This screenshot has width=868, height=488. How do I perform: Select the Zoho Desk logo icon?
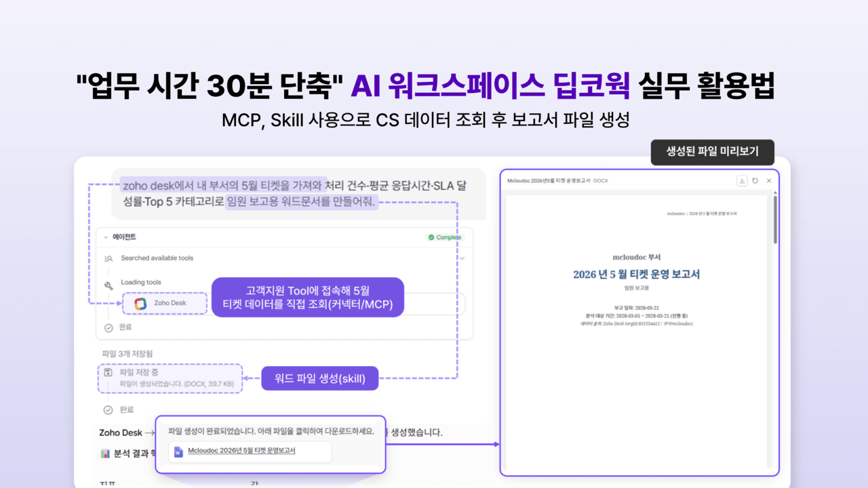pyautogui.click(x=140, y=304)
